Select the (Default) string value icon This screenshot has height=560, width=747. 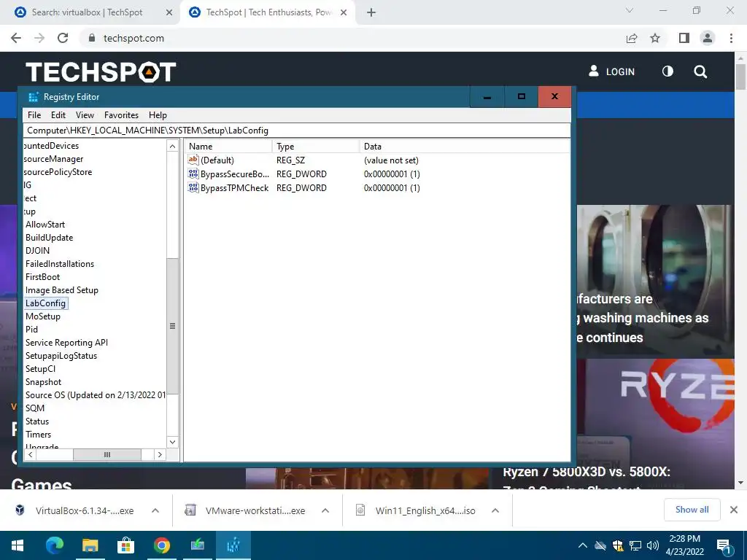193,160
